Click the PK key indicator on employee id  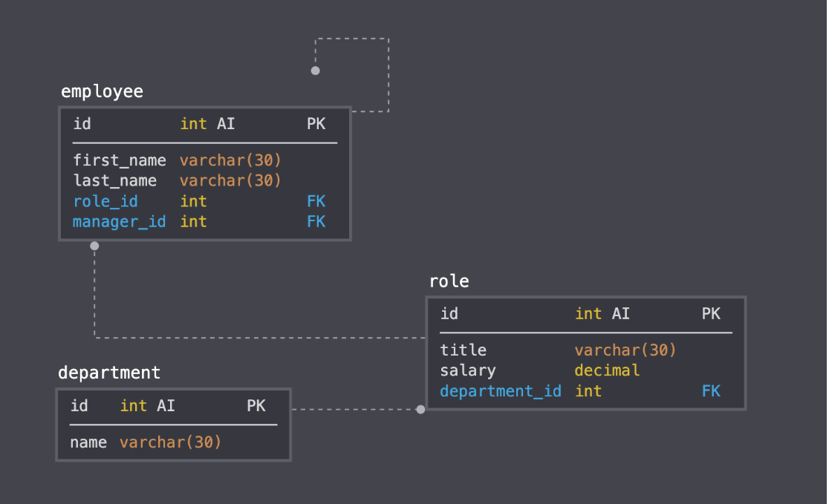pyautogui.click(x=316, y=124)
